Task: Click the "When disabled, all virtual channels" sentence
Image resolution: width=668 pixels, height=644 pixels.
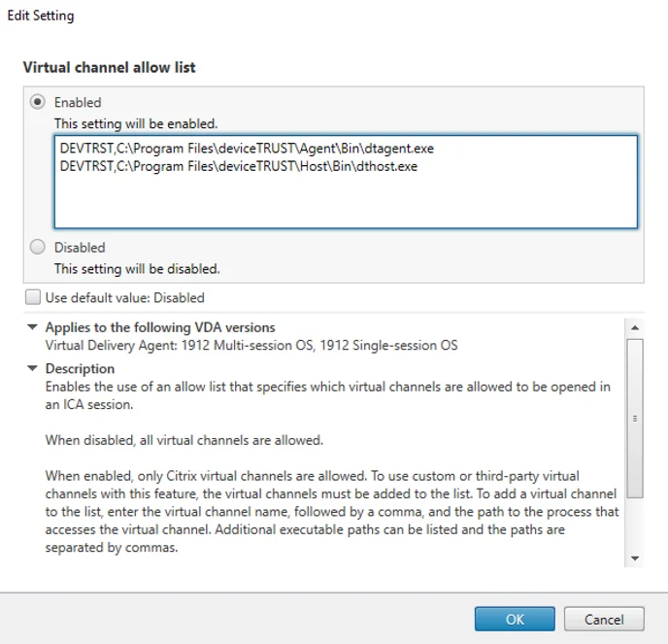Action: [x=184, y=440]
